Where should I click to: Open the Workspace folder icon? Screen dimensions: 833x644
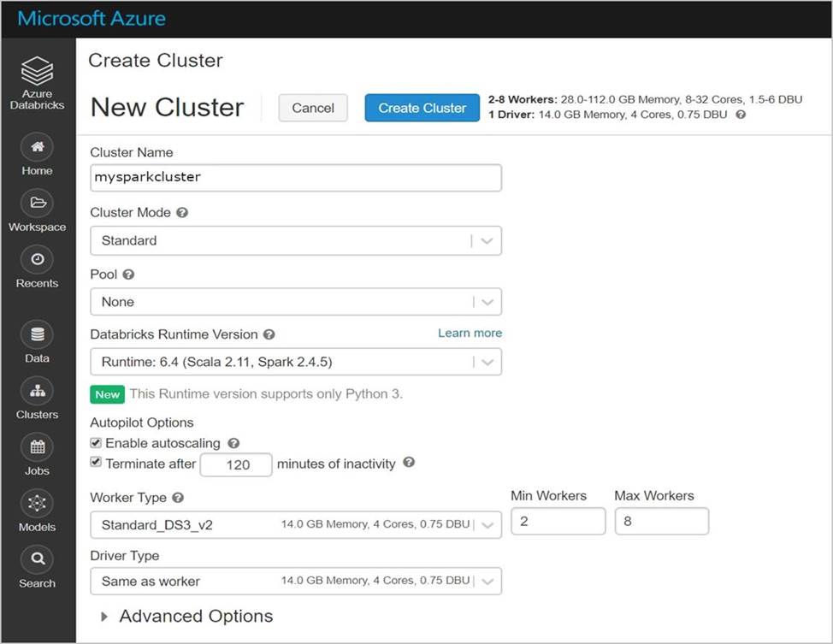pos(37,204)
